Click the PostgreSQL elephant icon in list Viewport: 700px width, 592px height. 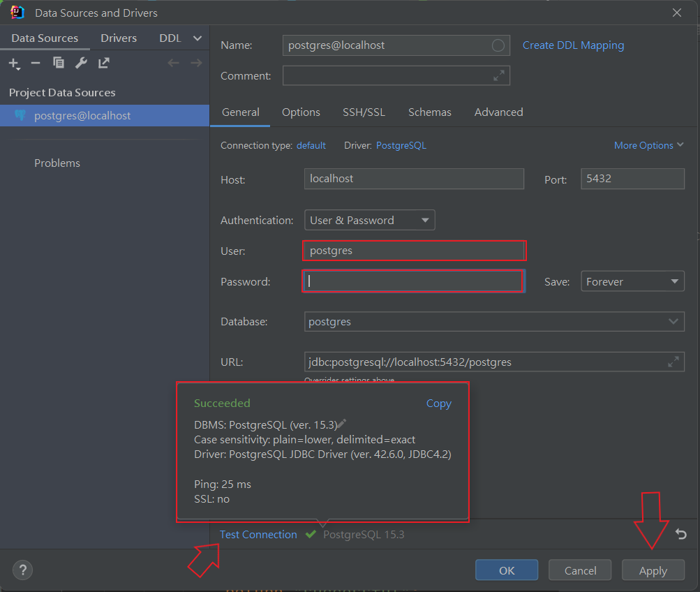(x=20, y=115)
